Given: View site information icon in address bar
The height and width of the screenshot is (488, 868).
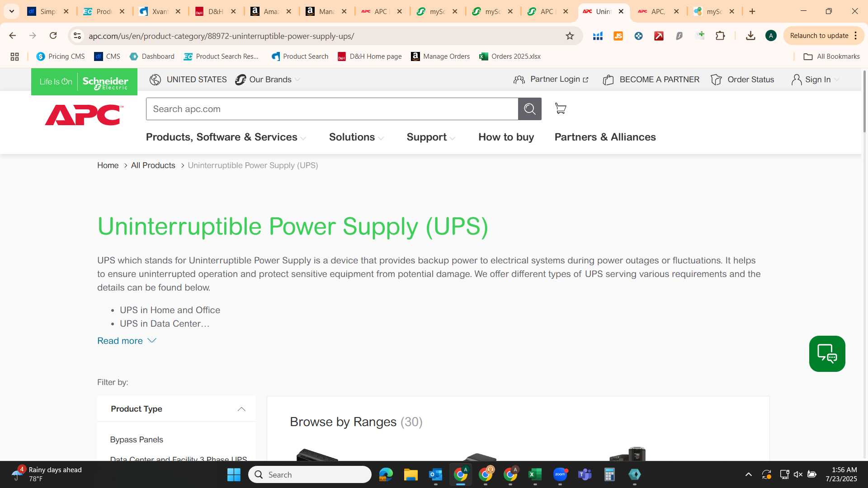Looking at the screenshot, I should click(x=77, y=36).
